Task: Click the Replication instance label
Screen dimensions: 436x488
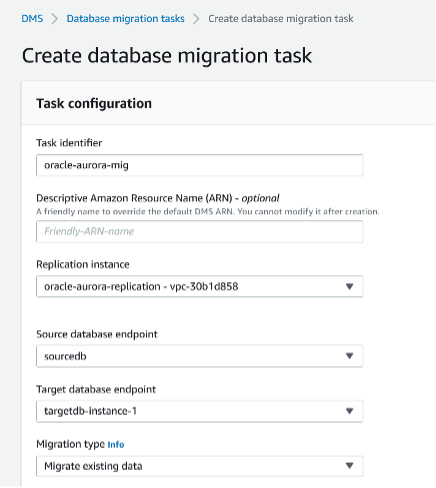Action: (x=83, y=265)
